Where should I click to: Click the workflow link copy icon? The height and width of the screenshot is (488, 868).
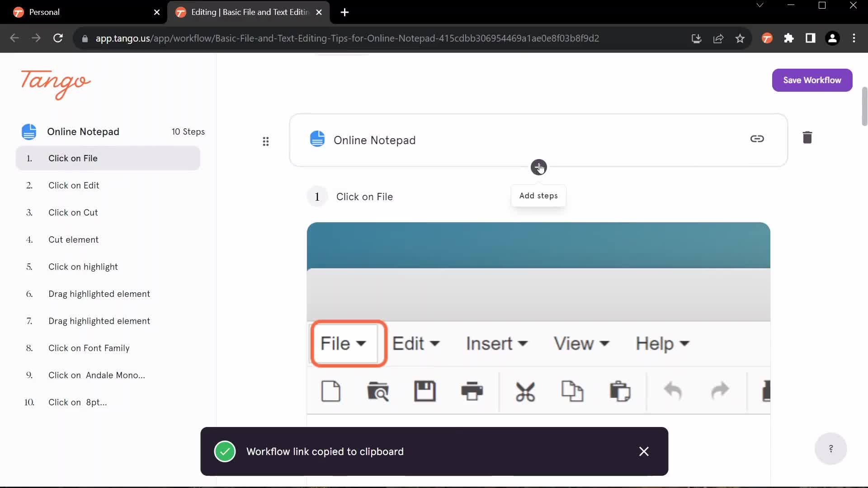[756, 138]
